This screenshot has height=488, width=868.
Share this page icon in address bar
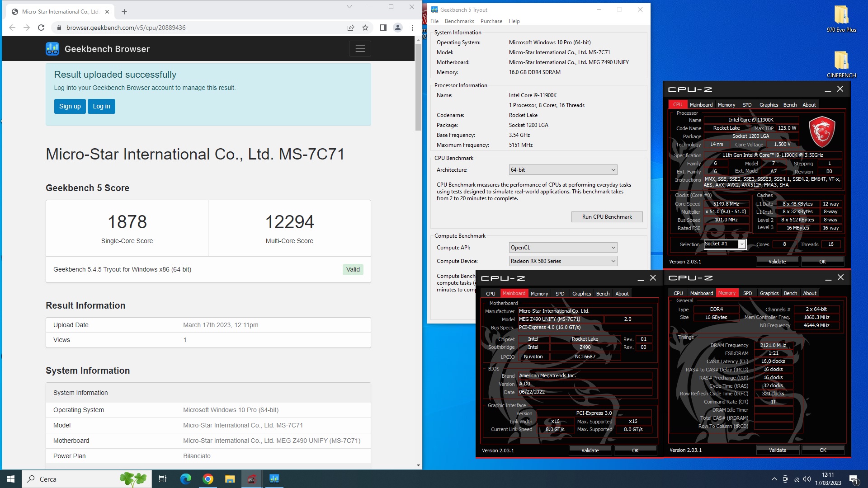(351, 28)
